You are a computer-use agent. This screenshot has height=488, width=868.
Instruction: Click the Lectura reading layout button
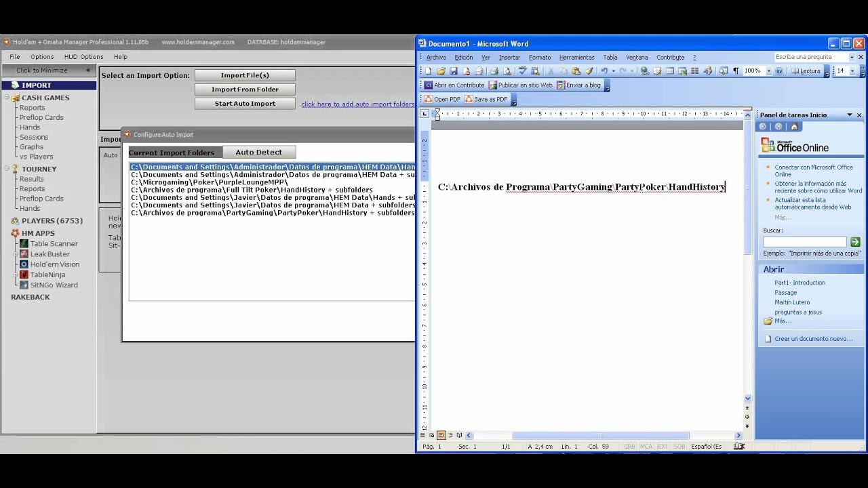click(x=806, y=70)
